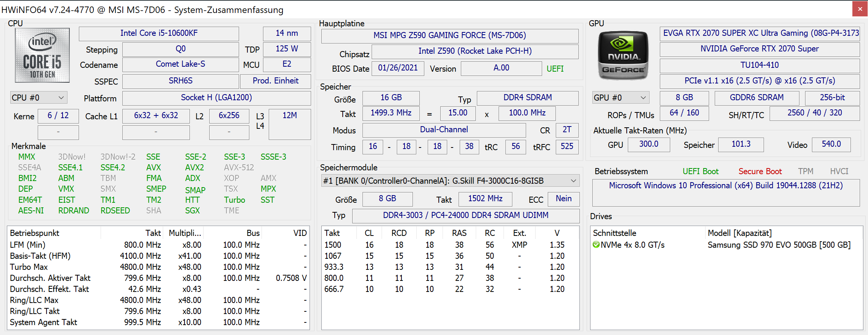Image resolution: width=868 pixels, height=335 pixels.
Task: Click the DDR4 SDRAM memory type field
Action: coord(528,98)
